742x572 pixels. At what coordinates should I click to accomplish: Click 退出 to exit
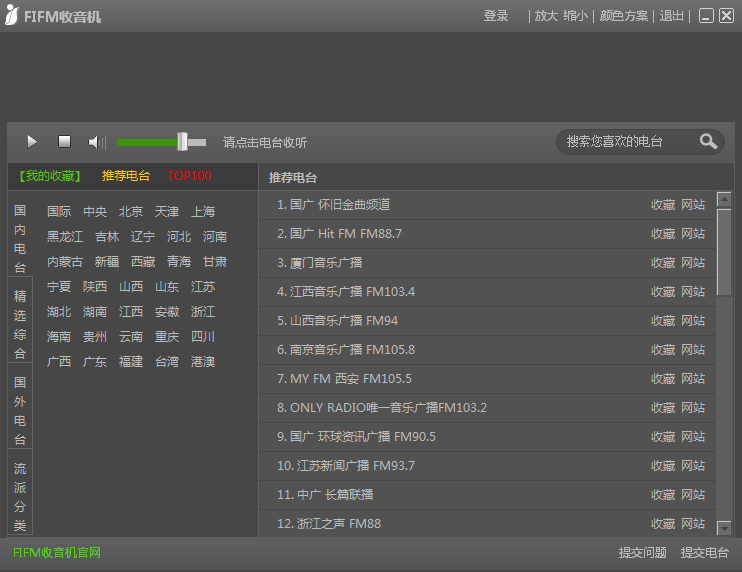click(671, 16)
